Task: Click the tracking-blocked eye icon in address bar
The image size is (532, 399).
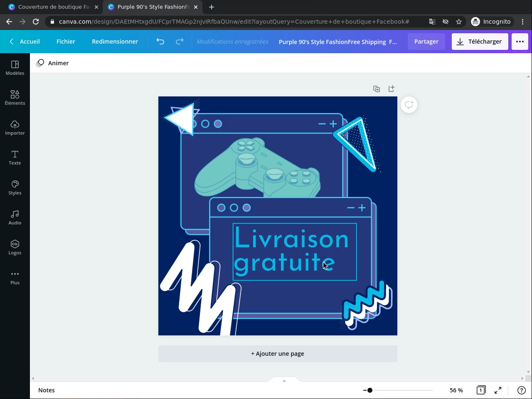Action: (x=446, y=22)
